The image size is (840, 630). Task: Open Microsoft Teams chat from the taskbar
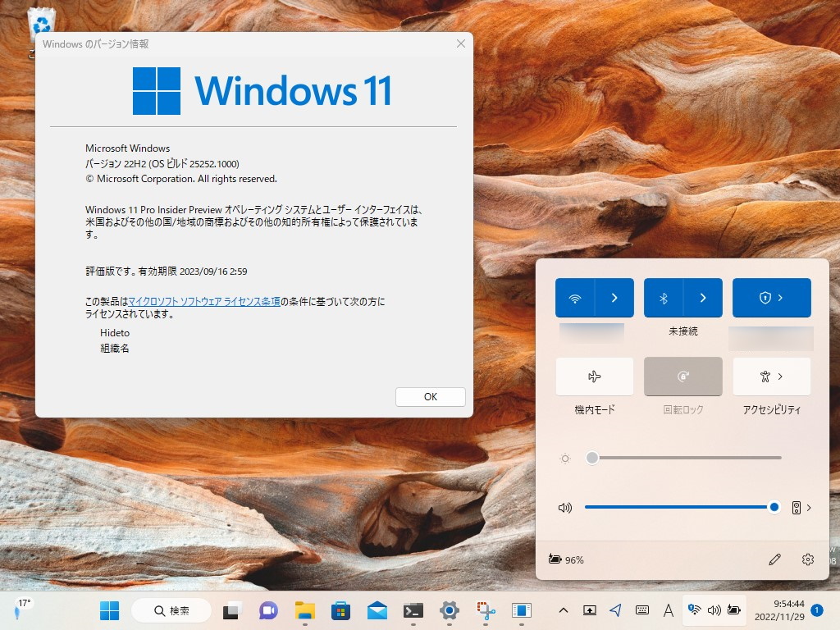(x=268, y=611)
